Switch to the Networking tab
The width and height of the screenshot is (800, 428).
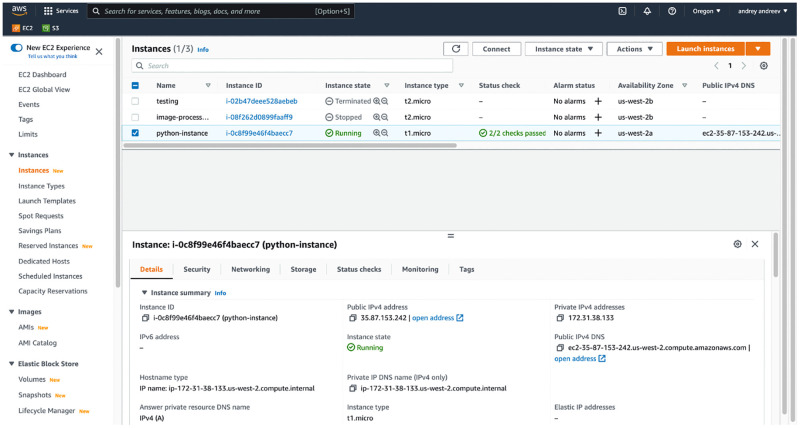[x=251, y=269]
